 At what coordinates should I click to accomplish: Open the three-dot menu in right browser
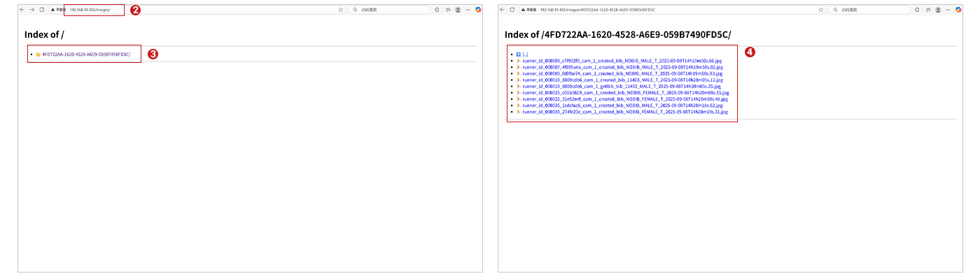click(x=948, y=10)
